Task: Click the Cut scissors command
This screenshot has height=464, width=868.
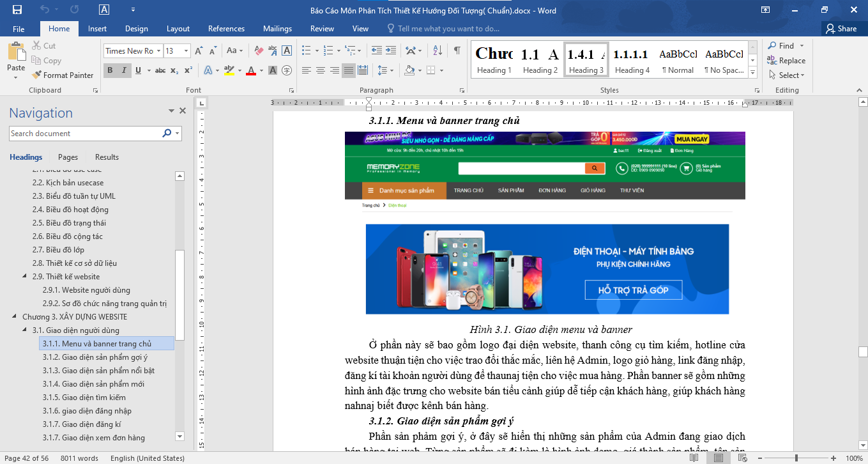Action: coord(44,46)
